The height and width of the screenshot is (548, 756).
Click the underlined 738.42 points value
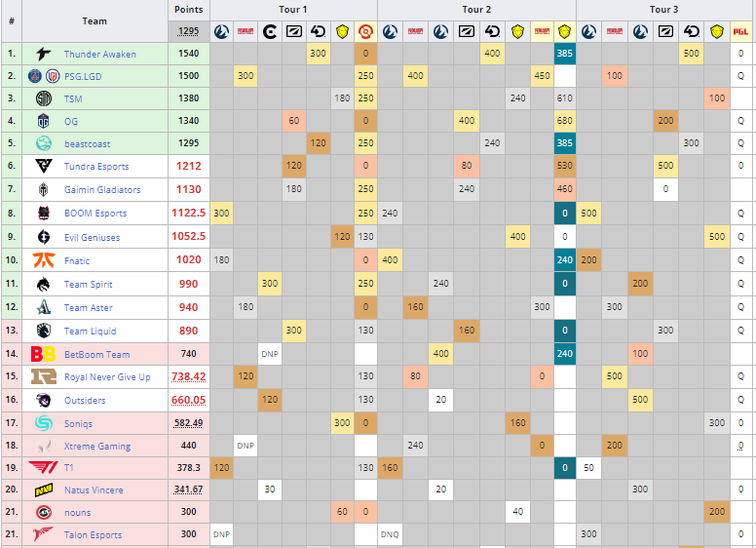coord(188,376)
